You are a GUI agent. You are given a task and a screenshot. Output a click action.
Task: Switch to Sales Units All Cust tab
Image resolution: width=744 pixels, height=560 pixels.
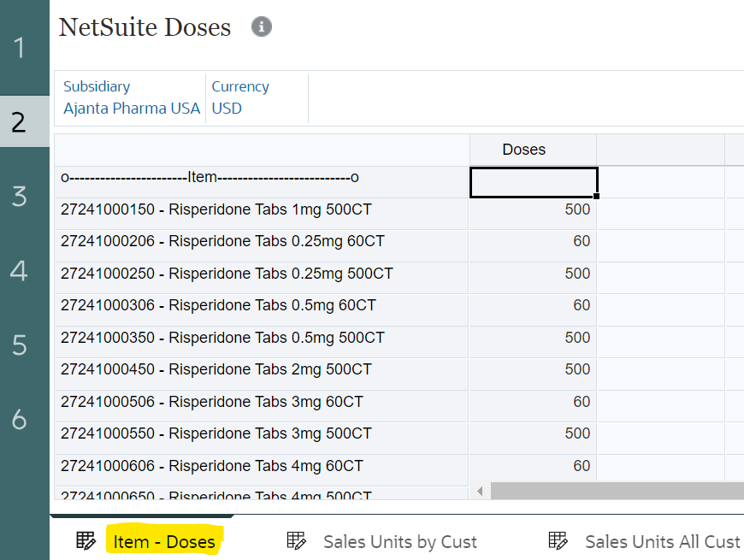tap(662, 541)
